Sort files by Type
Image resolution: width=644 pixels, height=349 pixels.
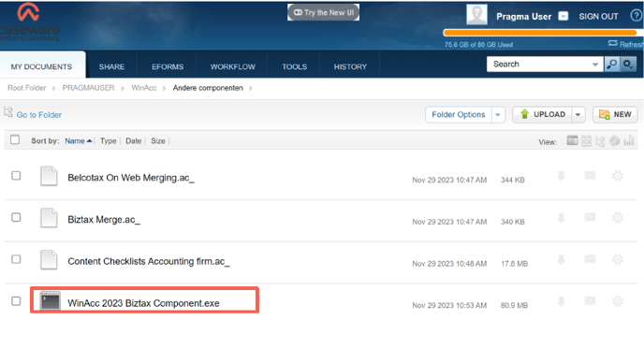(108, 141)
